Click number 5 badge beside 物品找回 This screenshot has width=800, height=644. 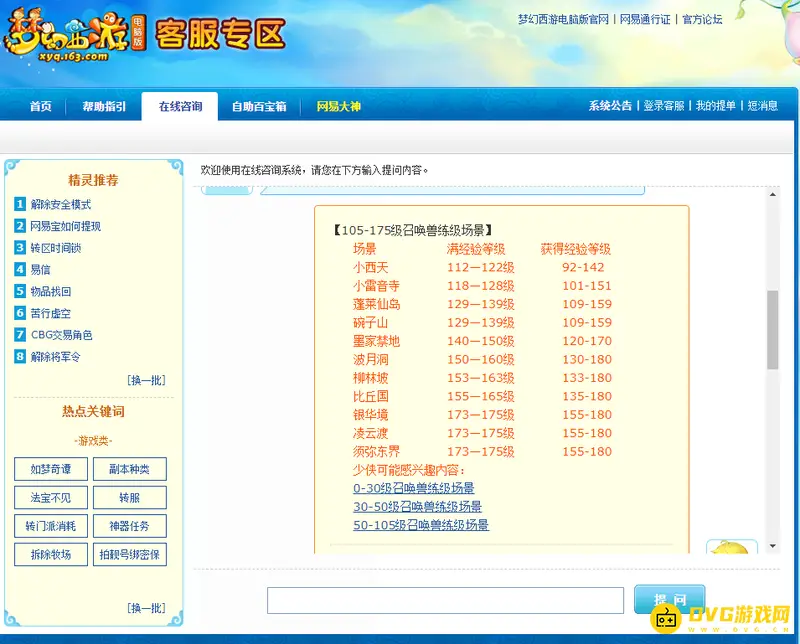[20, 291]
